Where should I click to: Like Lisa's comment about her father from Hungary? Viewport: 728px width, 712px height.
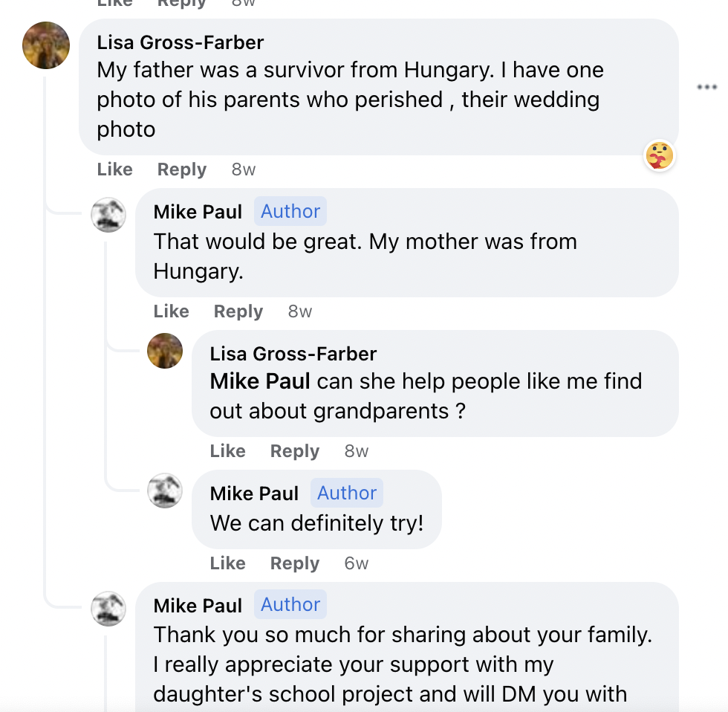(114, 169)
